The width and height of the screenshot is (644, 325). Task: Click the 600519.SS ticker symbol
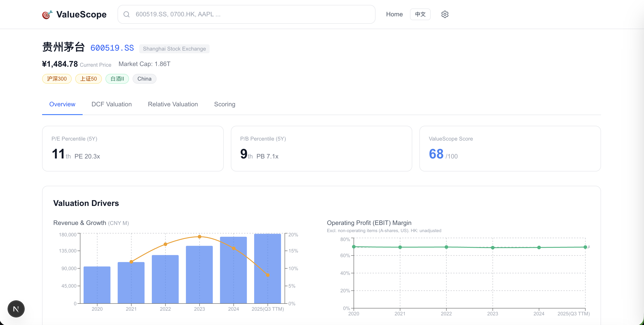(x=112, y=48)
